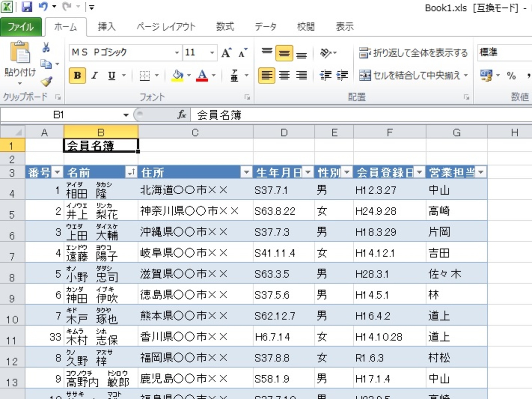Viewport: 532px width, 399px height.
Task: Switch to the データ tab
Action: pyautogui.click(x=266, y=27)
